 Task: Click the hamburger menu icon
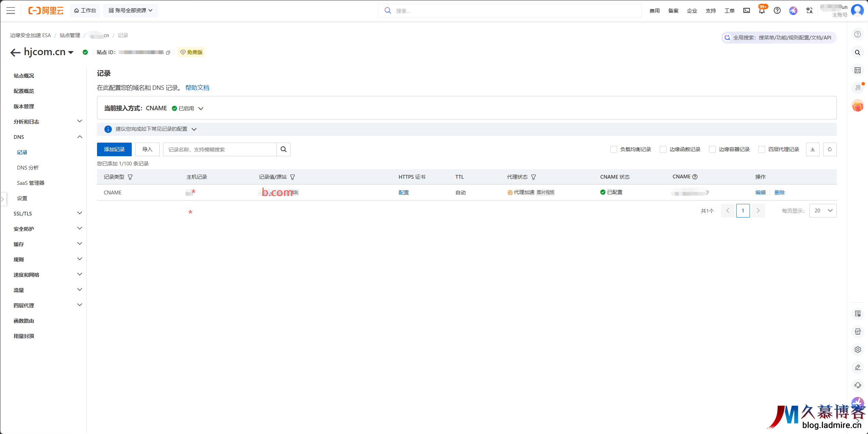pyautogui.click(x=11, y=11)
